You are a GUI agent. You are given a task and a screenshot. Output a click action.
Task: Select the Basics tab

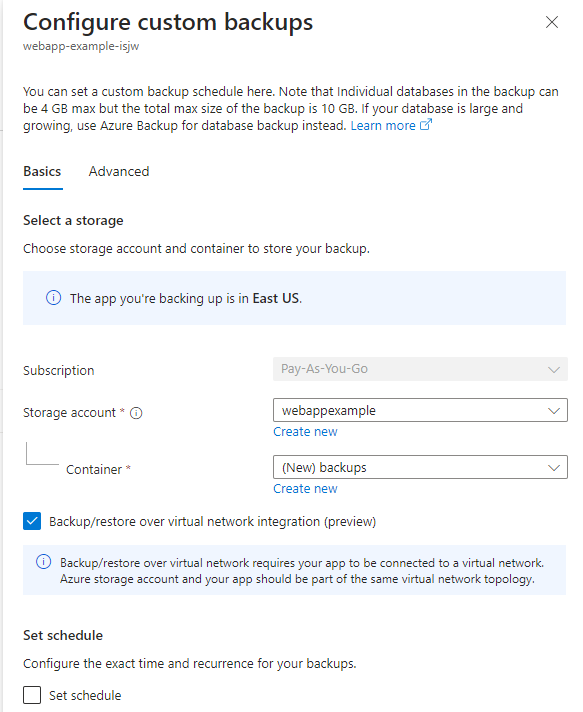(42, 172)
